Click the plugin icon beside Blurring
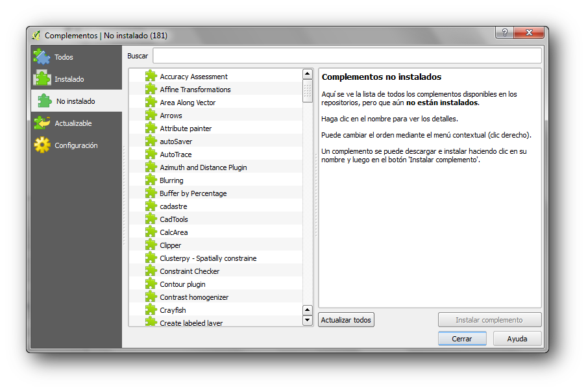This screenshot has height=392, width=588. click(151, 180)
